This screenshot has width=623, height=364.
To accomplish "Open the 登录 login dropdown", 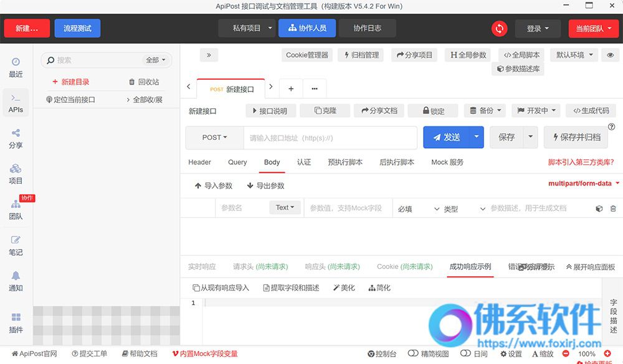I will pyautogui.click(x=538, y=29).
